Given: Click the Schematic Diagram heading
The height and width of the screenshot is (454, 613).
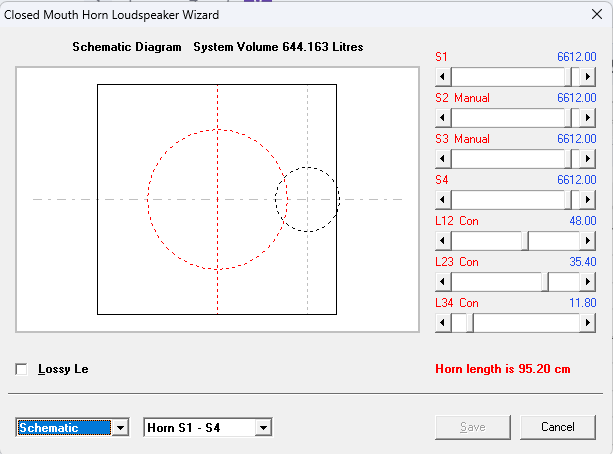Looking at the screenshot, I should (x=127, y=47).
